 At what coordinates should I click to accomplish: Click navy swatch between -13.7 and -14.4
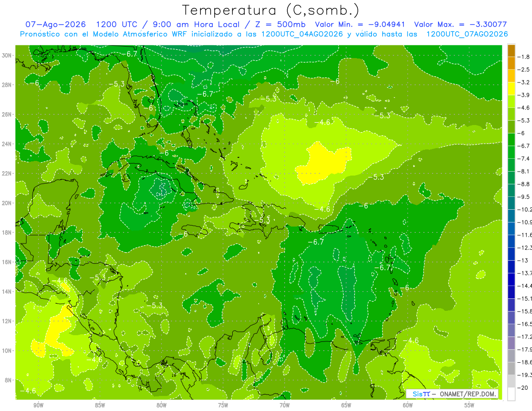511,279
